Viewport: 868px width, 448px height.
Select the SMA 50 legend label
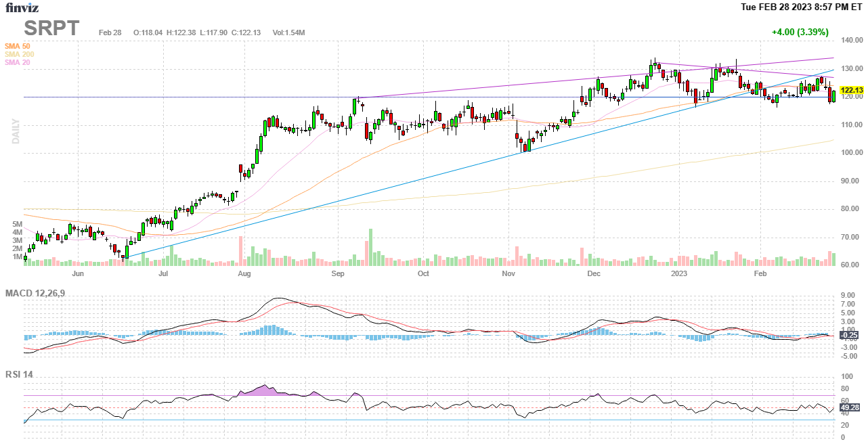(x=18, y=46)
